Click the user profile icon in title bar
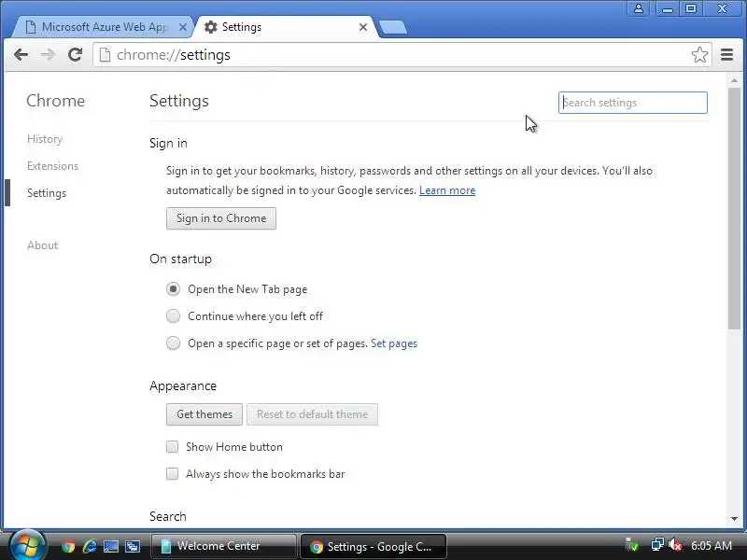Screen dimensions: 747x560 click(x=639, y=8)
